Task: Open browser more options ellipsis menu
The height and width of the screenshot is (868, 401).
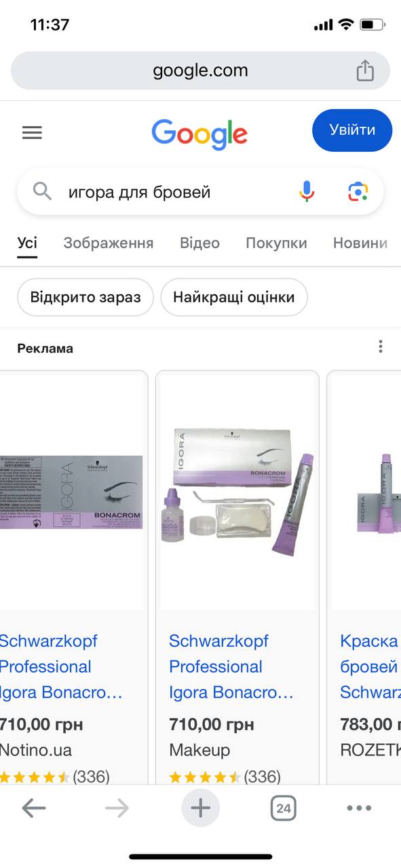Action: point(359,808)
